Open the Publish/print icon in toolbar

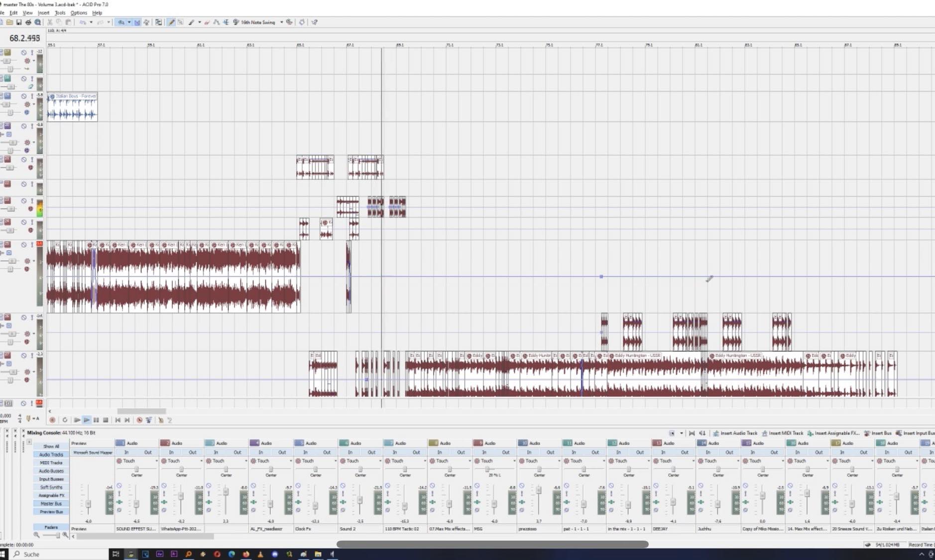(x=28, y=22)
